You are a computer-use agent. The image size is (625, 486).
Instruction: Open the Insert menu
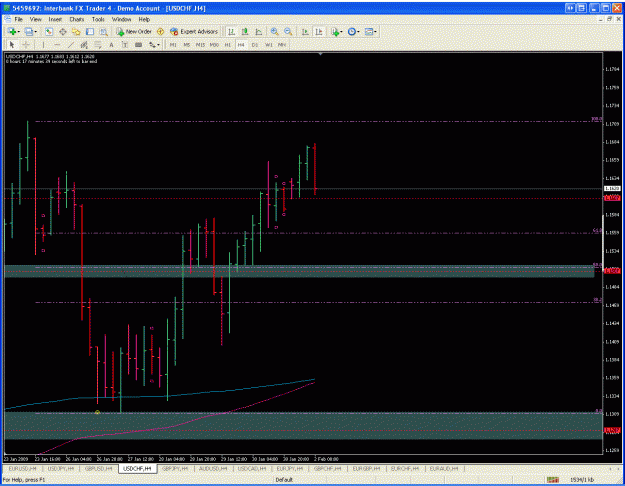tap(55, 19)
